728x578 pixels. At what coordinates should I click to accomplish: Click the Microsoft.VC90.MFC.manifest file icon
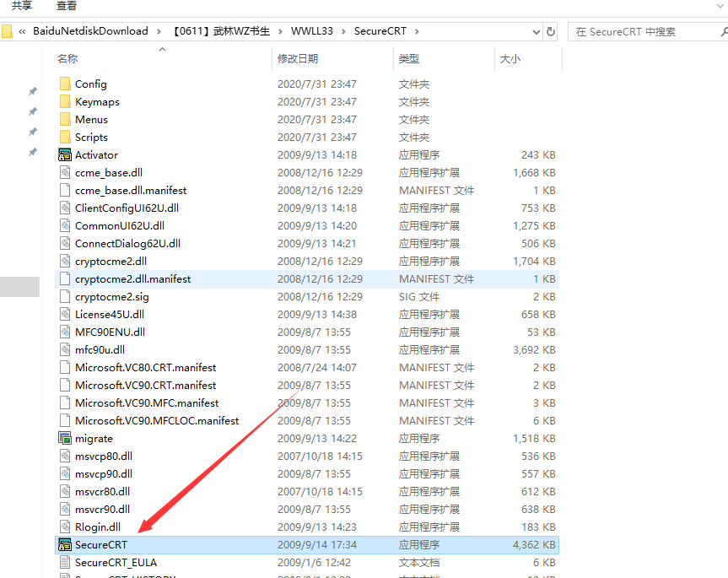click(x=65, y=403)
